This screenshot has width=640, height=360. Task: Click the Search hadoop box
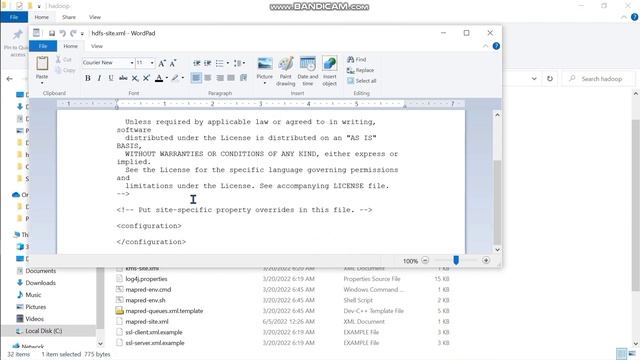click(599, 79)
